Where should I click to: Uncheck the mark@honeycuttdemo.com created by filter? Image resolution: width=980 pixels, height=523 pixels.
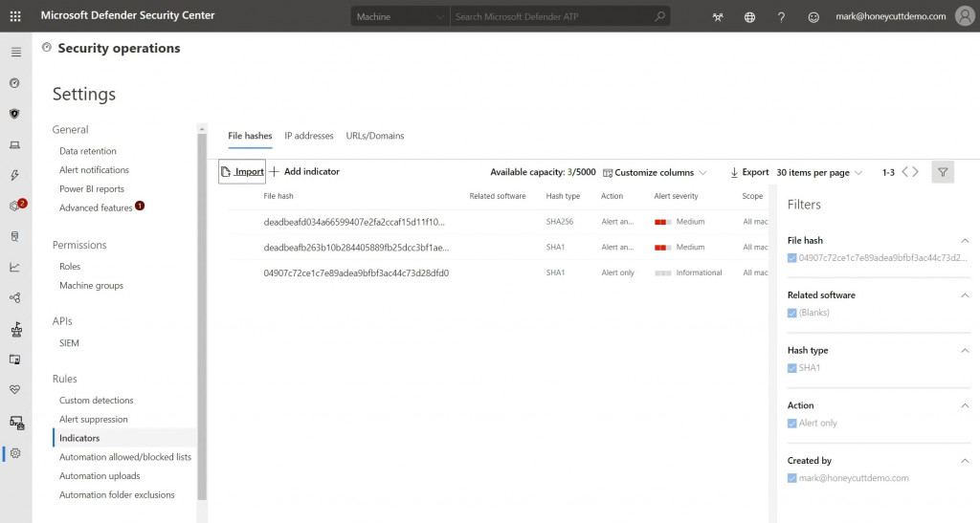pos(791,478)
